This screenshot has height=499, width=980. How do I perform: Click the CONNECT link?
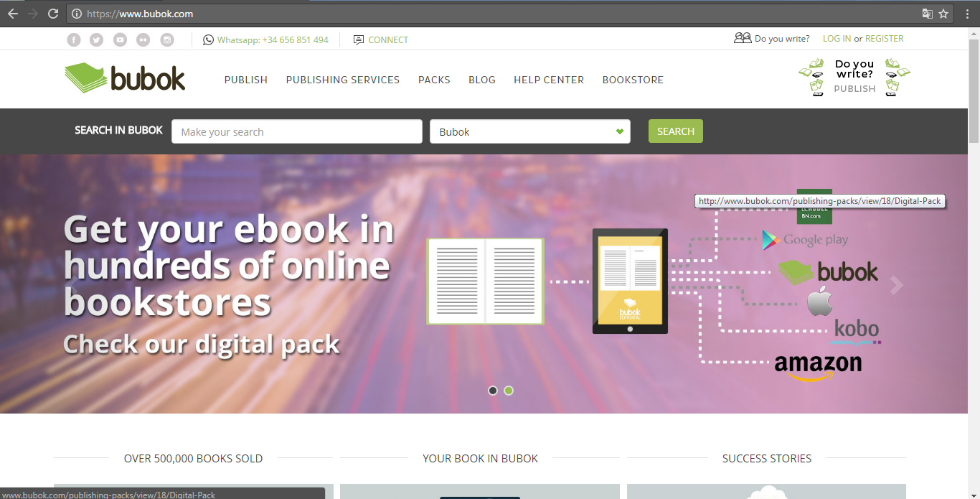(x=388, y=40)
